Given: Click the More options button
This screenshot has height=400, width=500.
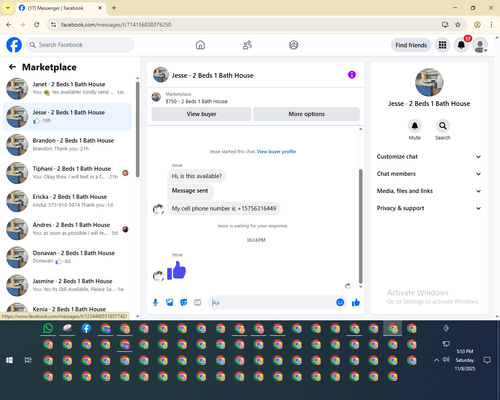Looking at the screenshot, I should click(x=306, y=114).
